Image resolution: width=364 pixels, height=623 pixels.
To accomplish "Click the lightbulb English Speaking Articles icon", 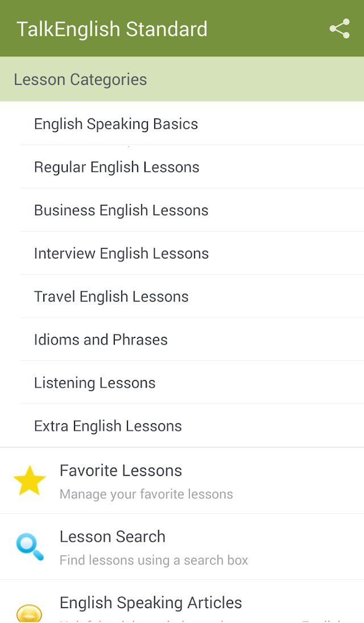I will click(x=30, y=612).
